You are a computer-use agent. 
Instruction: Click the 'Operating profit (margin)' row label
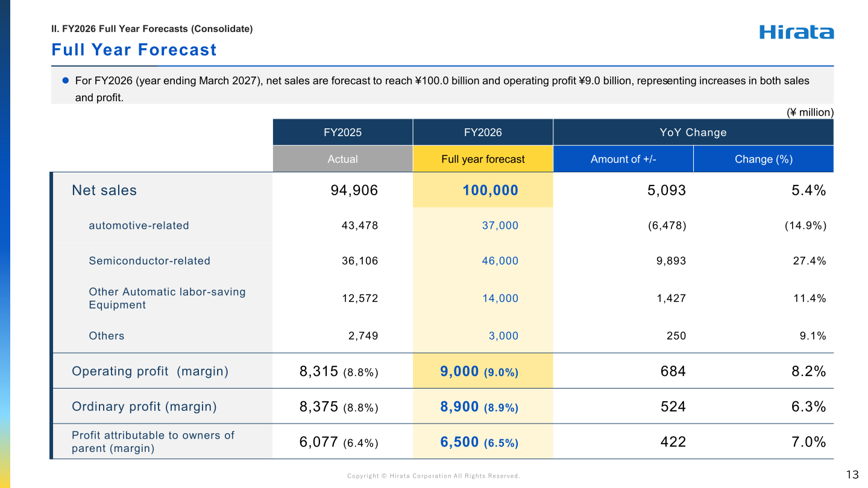(x=150, y=371)
